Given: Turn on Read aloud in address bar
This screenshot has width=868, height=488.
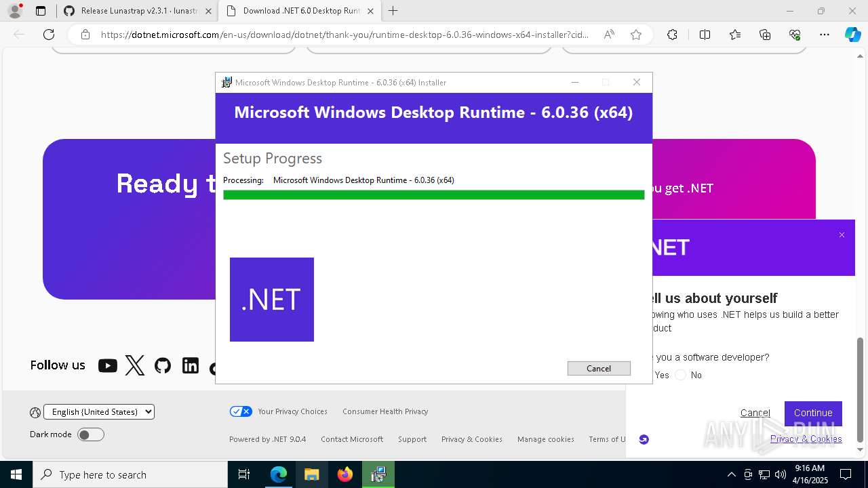Looking at the screenshot, I should tap(609, 35).
